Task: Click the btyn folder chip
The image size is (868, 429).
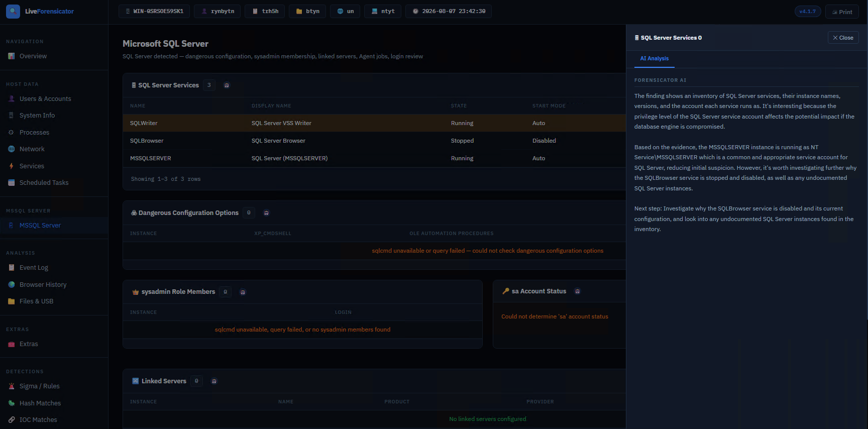Action: (x=307, y=11)
